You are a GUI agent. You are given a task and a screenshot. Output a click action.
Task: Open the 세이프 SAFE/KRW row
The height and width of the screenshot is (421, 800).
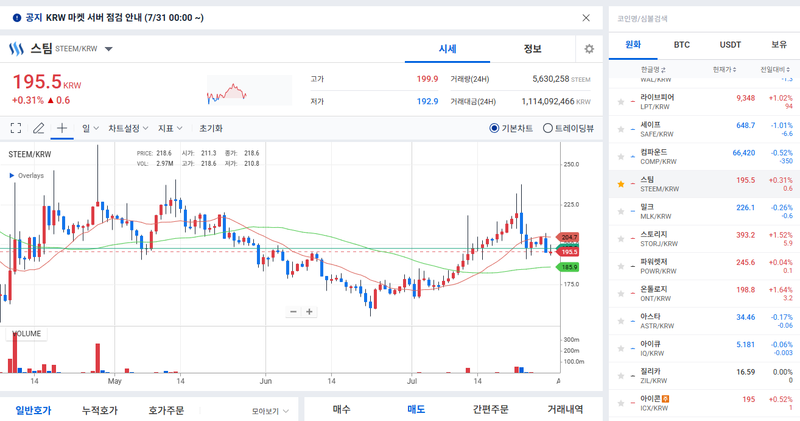point(704,130)
